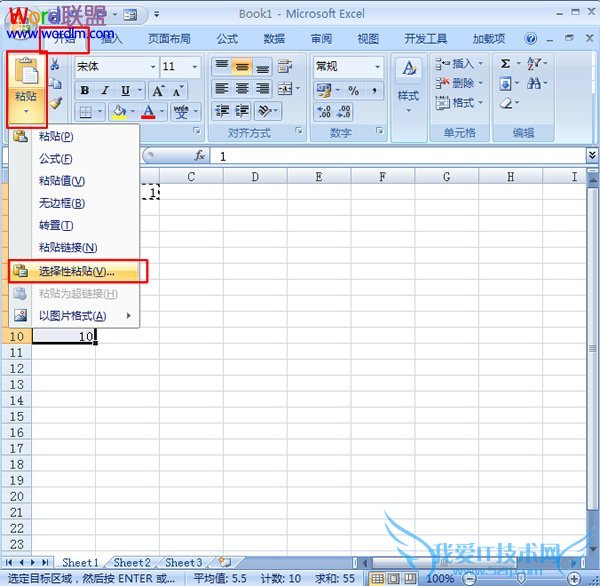Select the Format Painter brush icon

point(56,103)
